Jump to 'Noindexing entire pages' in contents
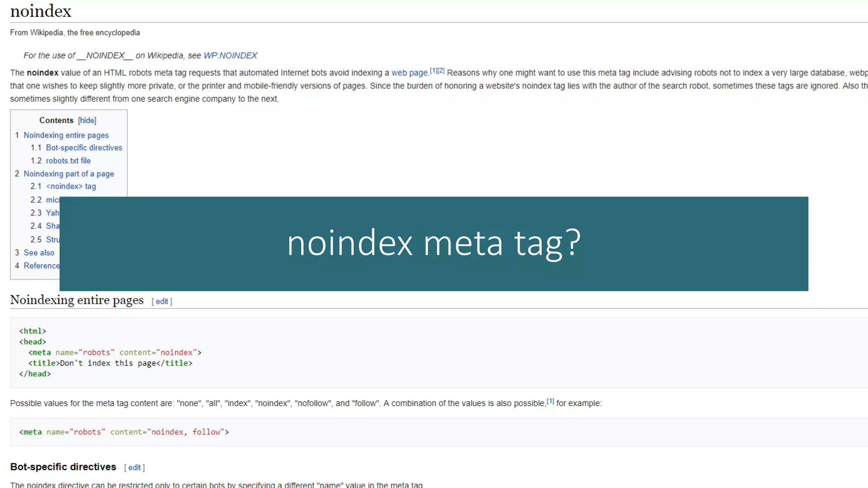This screenshot has height=488, width=868. (66, 135)
